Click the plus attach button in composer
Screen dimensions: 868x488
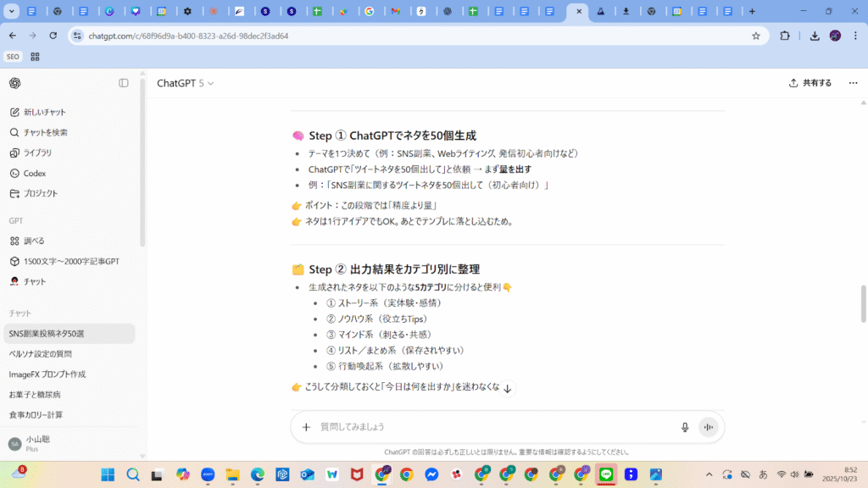coord(306,427)
